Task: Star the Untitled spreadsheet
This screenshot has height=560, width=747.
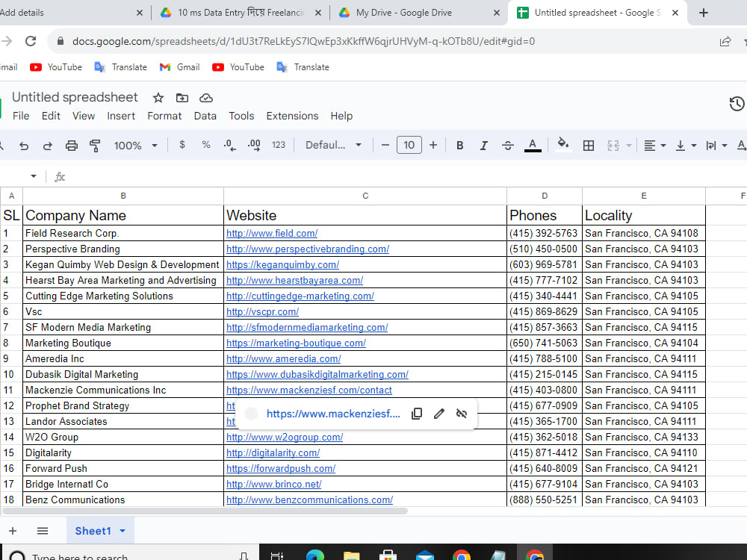Action: 158,98
